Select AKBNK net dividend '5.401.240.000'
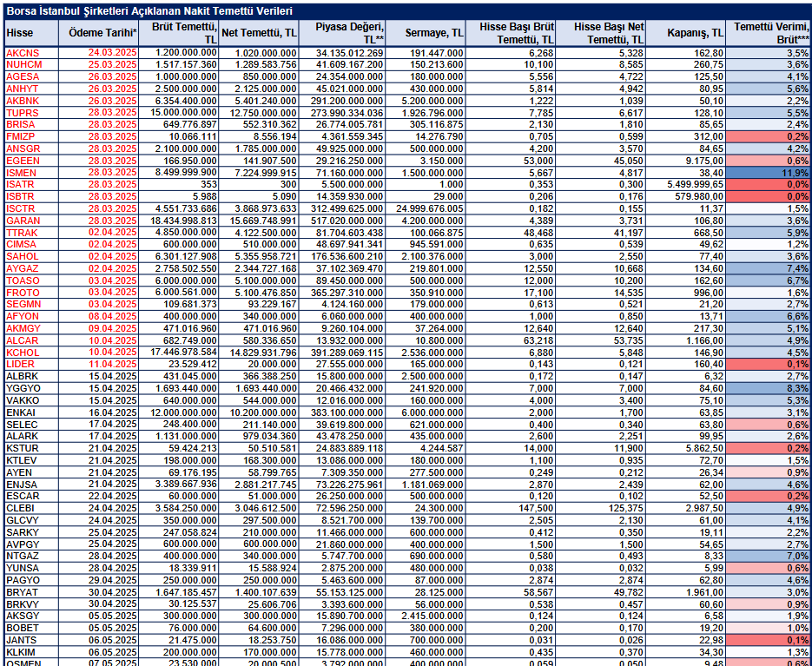This screenshot has height=666, width=812. coord(266,101)
